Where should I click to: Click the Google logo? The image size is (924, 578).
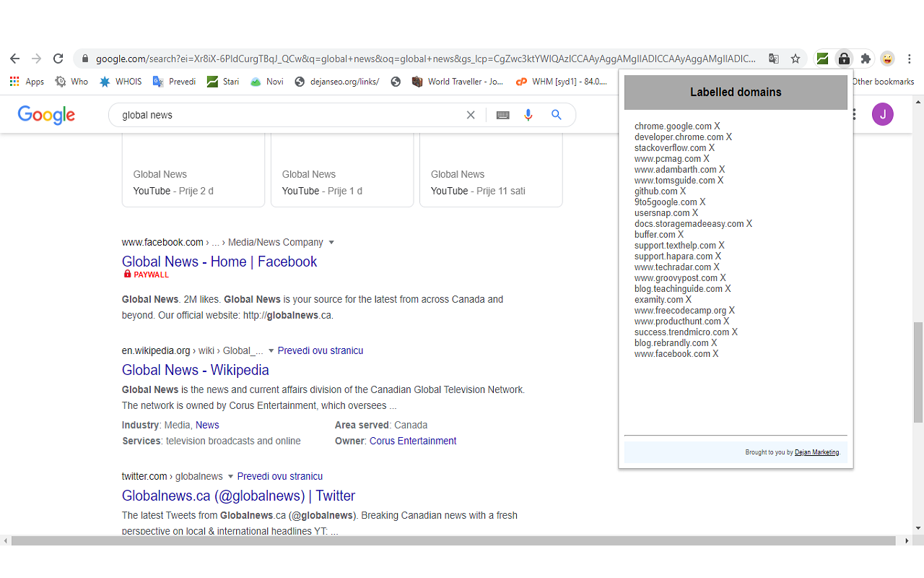tap(46, 115)
